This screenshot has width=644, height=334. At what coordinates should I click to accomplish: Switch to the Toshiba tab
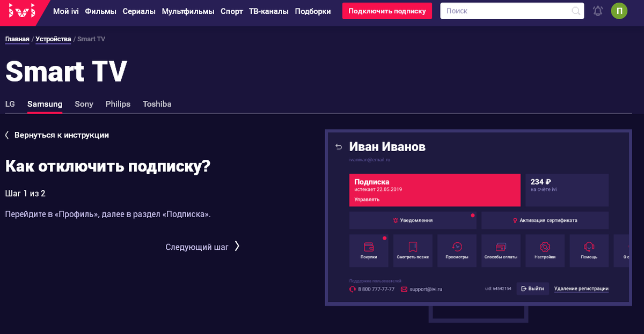click(157, 104)
